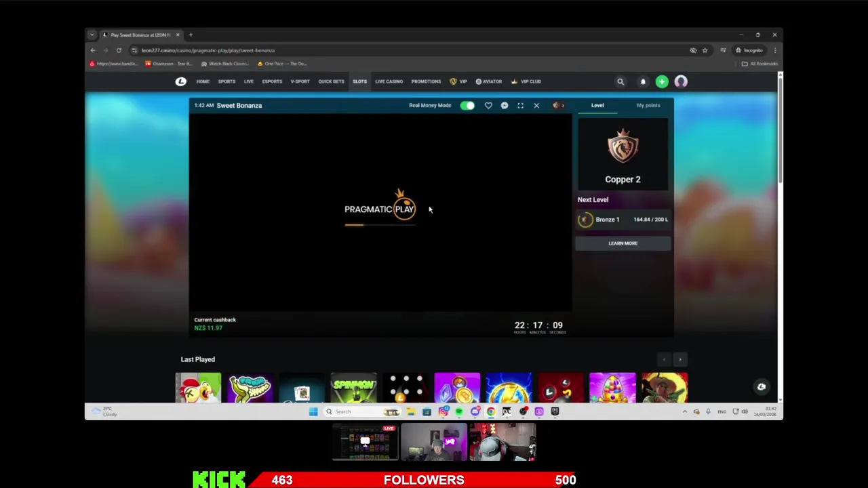Open the lightning coin game thumbnail
This screenshot has width=868, height=488.
(509, 388)
